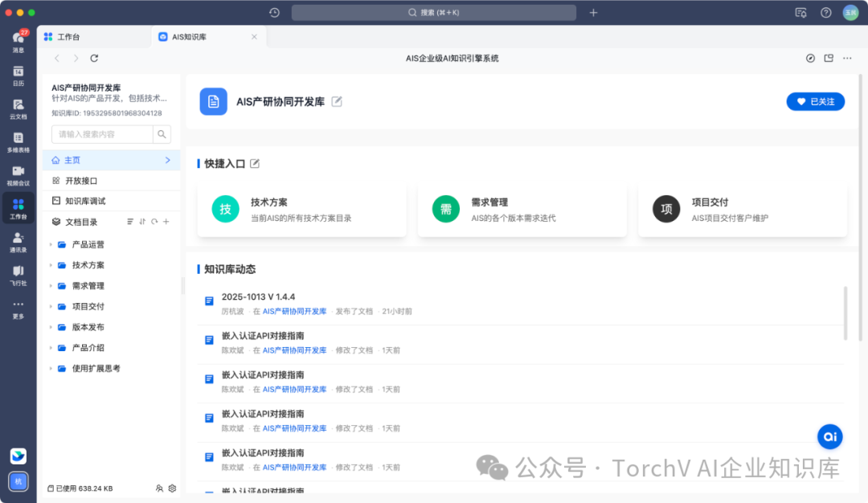Open the 日历 calendar in the sidebar
Viewport: 868px width, 503px height.
[x=18, y=76]
